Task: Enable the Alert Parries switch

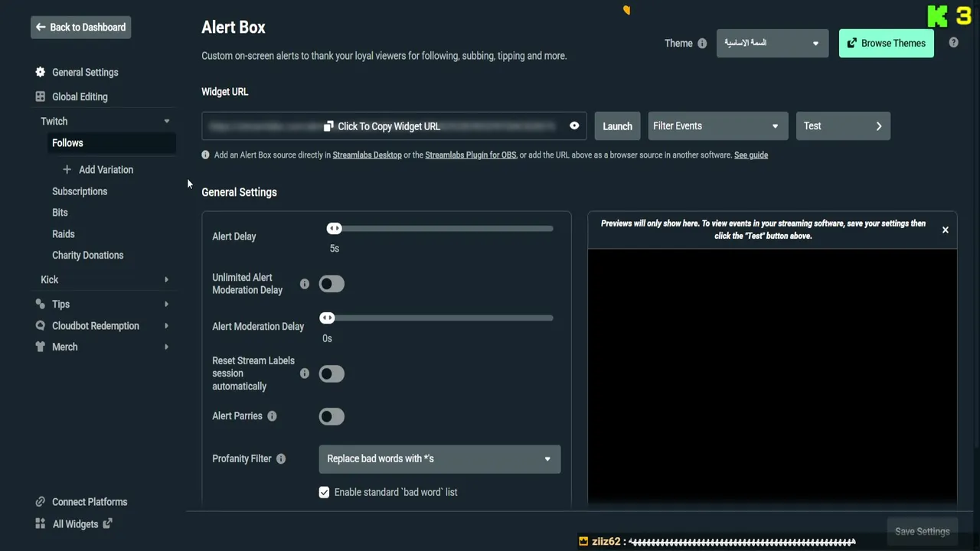Action: (x=332, y=416)
